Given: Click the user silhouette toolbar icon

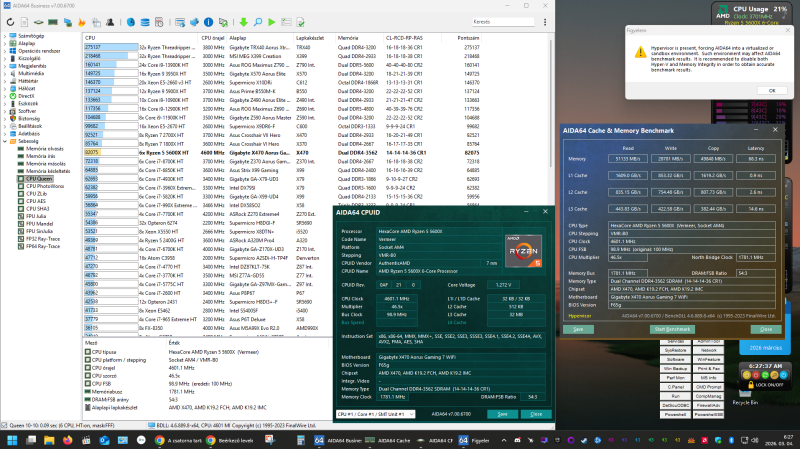Looking at the screenshot, I should tap(110, 22).
